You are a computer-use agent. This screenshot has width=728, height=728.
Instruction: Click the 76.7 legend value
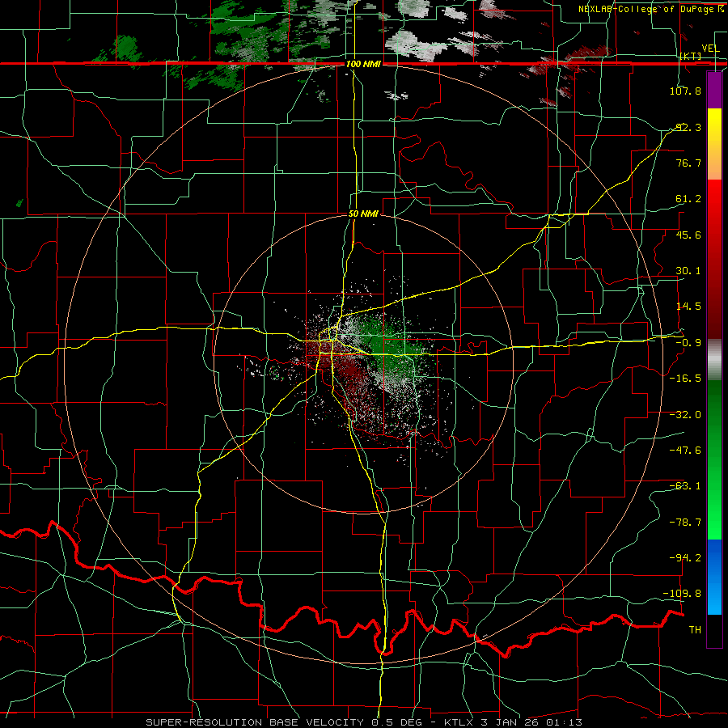(688, 163)
